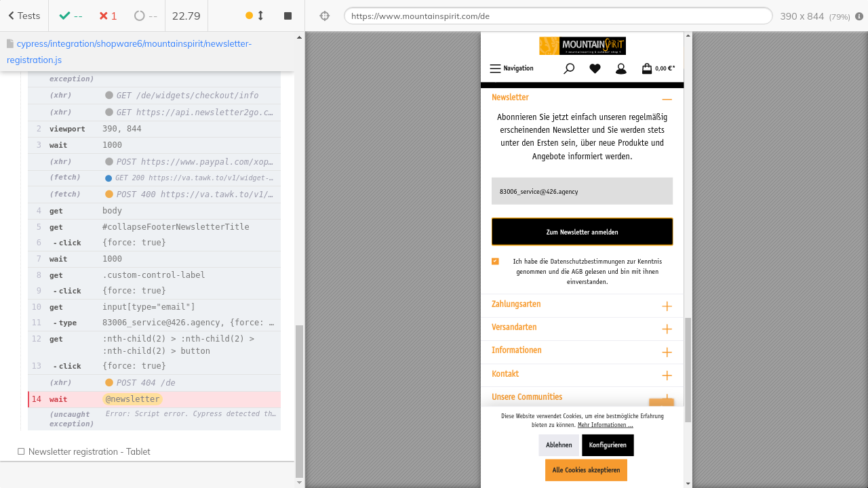Open the Mehr Informationen cookie link

point(605,425)
